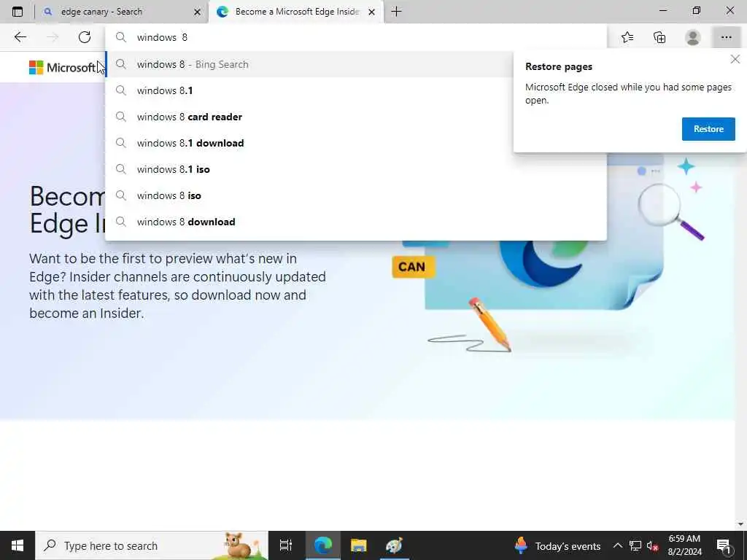Image resolution: width=747 pixels, height=560 pixels.
Task: Click the scroll down arrow of page scrollbar
Action: tap(740, 524)
